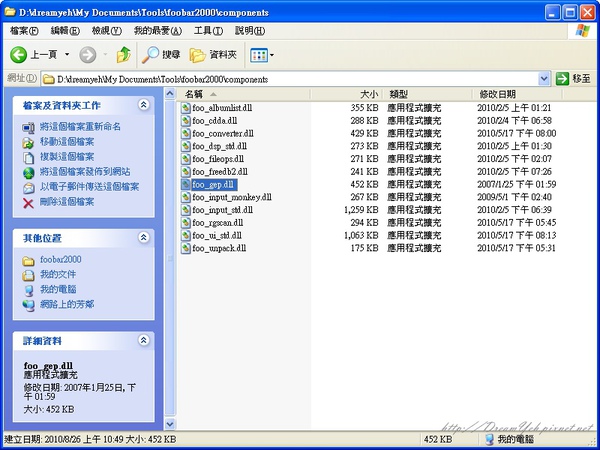Click 將這個檔案發佈到網站 publish link

85,172
